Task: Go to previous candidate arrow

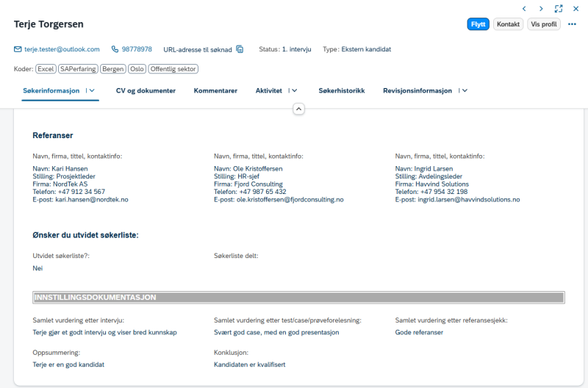Action: [524, 9]
